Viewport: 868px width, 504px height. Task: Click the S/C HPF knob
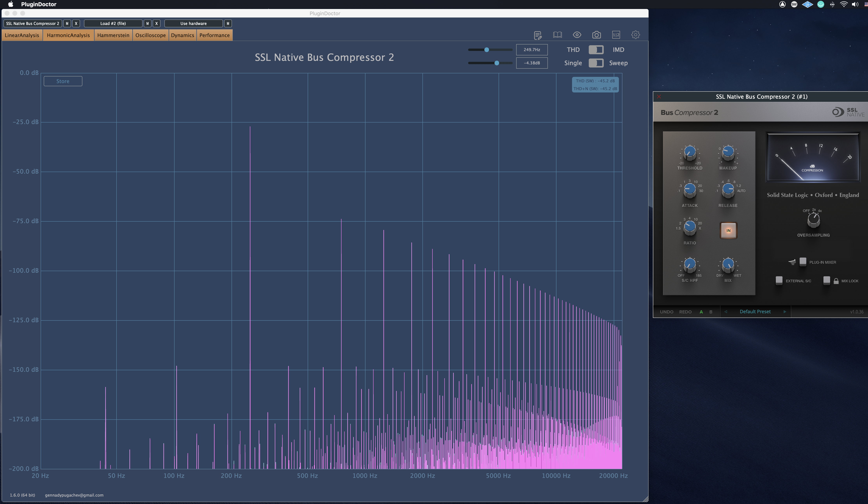point(690,265)
